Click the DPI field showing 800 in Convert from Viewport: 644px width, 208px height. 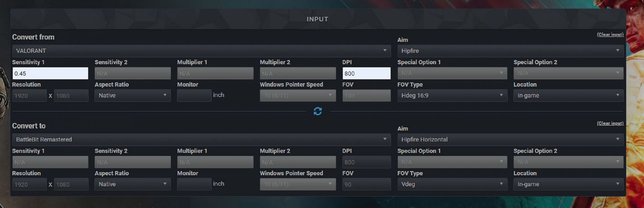click(366, 73)
